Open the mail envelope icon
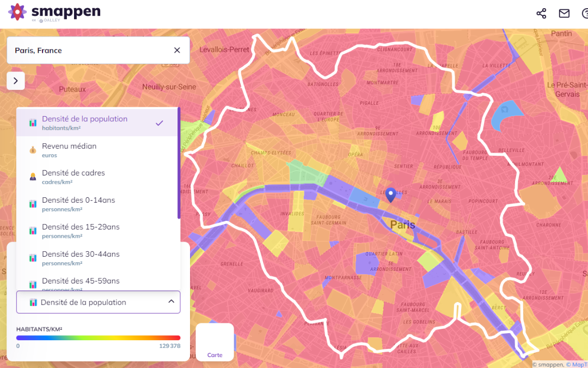Viewport: 588px width, 368px height. pyautogui.click(x=564, y=14)
